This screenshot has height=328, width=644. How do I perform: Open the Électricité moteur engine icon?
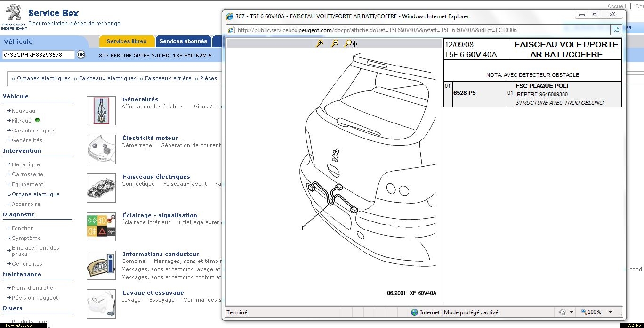tap(101, 149)
